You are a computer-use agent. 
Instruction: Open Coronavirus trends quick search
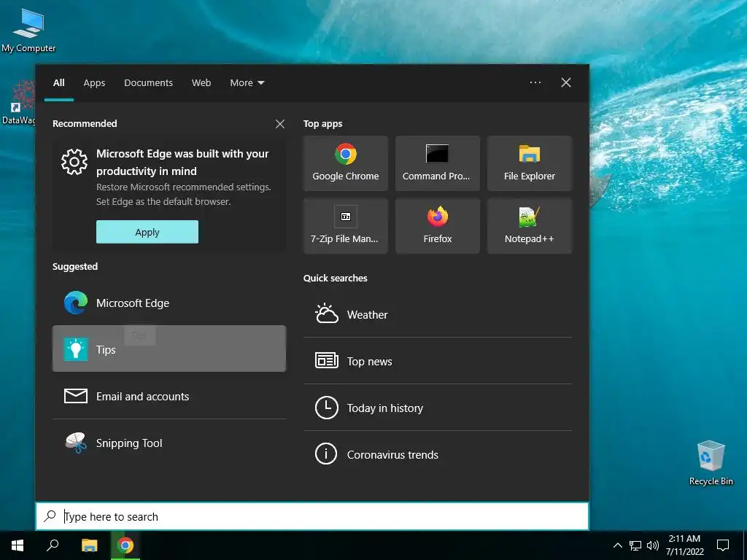tap(438, 454)
